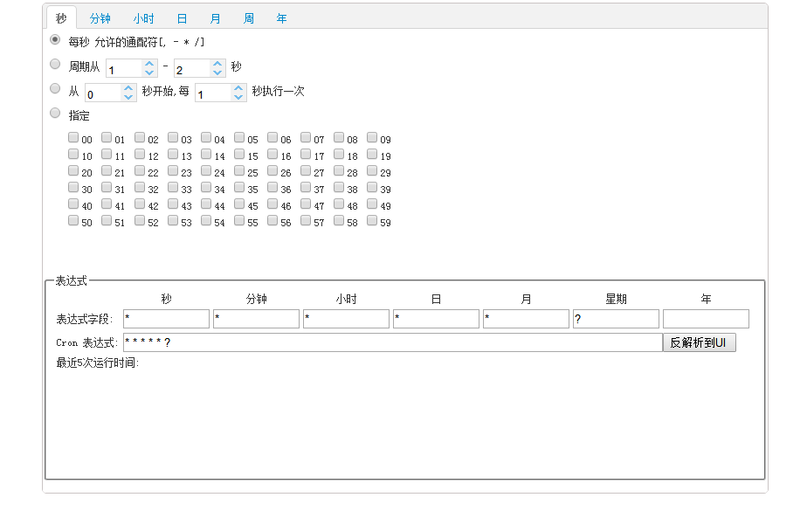Decrease the period end value 2
The image size is (807, 532).
coord(217,73)
